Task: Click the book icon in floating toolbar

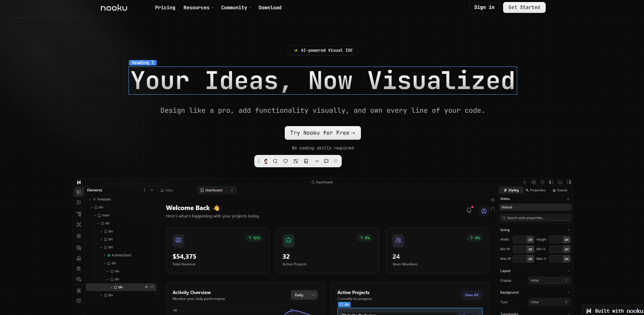Action: [306, 161]
